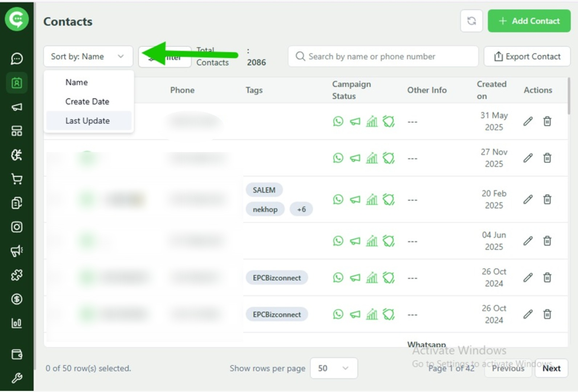578x392 pixels.
Task: Delete the contact created 20 Feb 2025
Action: (547, 199)
